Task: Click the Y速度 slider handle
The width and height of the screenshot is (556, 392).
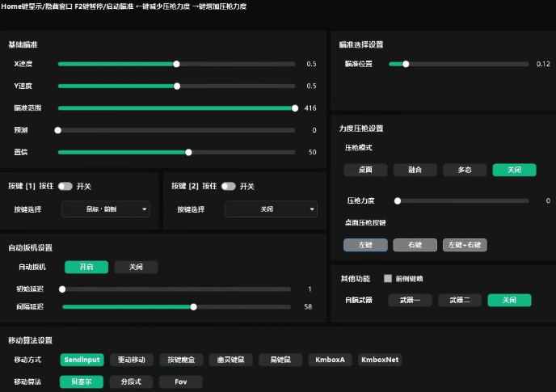Action: tap(176, 86)
